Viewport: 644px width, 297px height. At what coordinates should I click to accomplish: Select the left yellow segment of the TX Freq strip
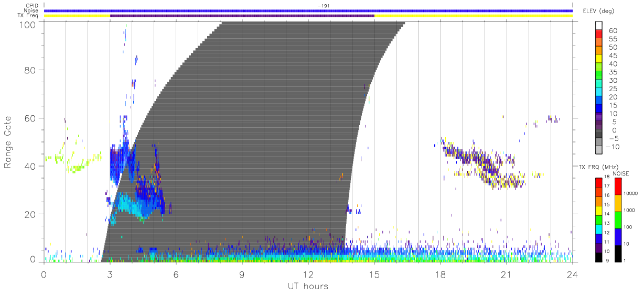(x=77, y=16)
